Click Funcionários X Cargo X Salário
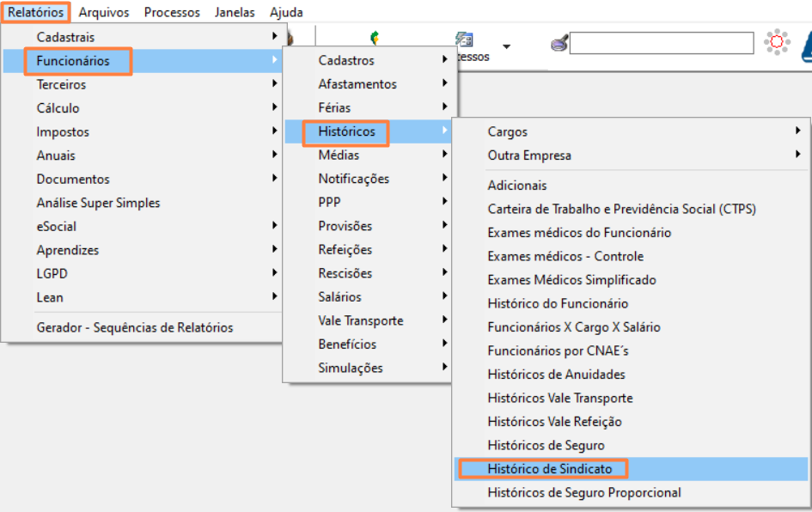This screenshot has width=812, height=512. (573, 327)
